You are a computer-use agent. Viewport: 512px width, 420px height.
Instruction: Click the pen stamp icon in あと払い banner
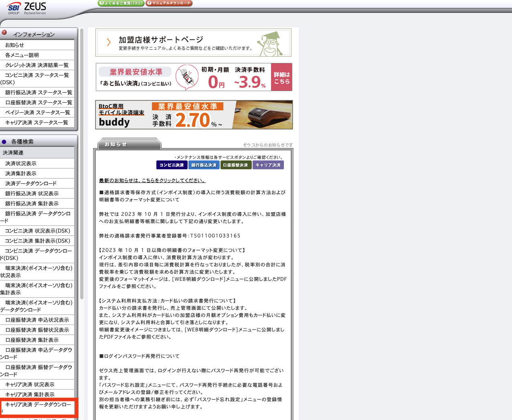187,77
